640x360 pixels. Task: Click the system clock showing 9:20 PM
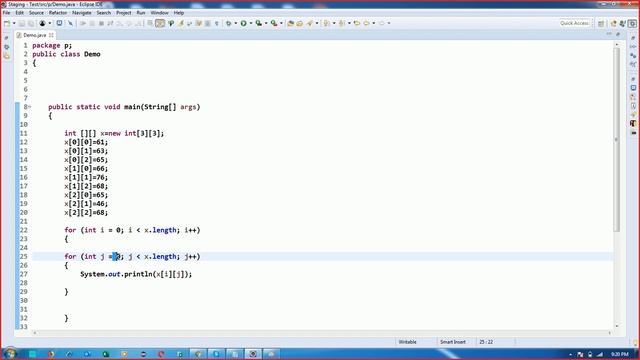[x=620, y=354]
